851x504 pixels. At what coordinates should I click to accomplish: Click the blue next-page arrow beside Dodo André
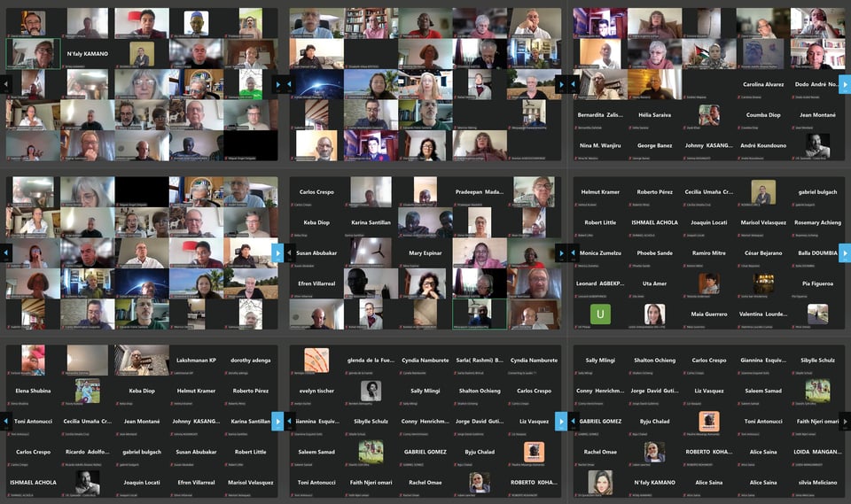tap(844, 85)
